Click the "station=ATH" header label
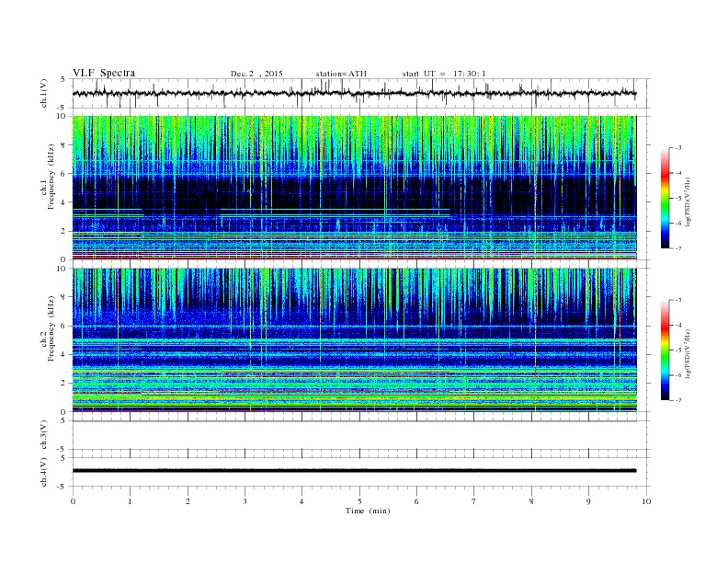 (x=341, y=74)
